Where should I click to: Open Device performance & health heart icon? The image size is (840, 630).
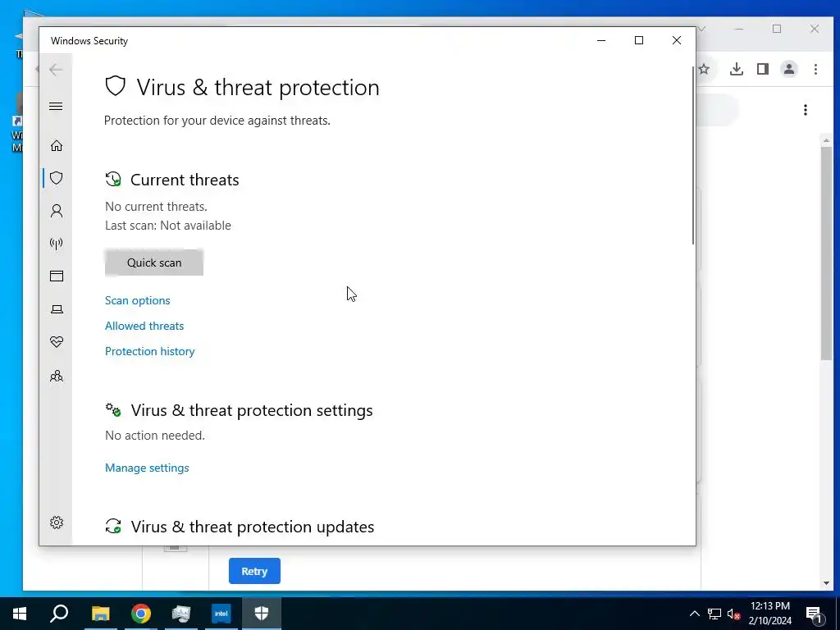(x=57, y=342)
